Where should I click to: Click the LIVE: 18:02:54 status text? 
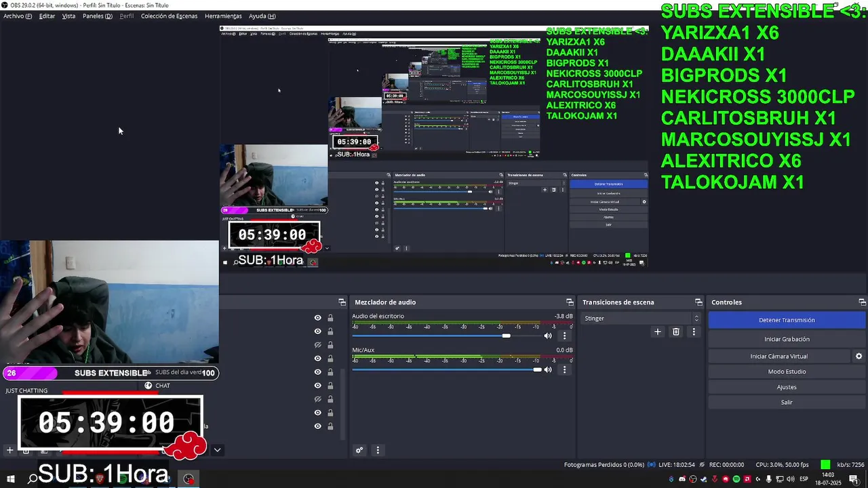(x=676, y=465)
